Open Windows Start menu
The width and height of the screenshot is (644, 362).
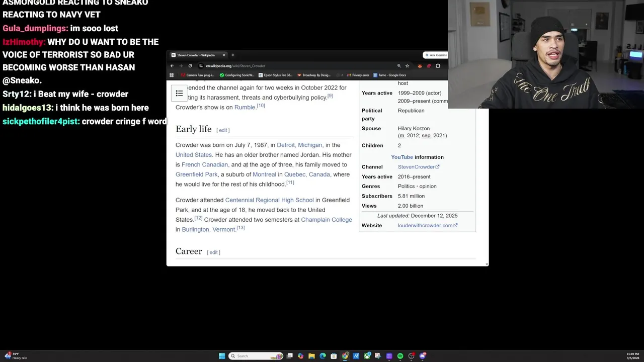pos(222,356)
